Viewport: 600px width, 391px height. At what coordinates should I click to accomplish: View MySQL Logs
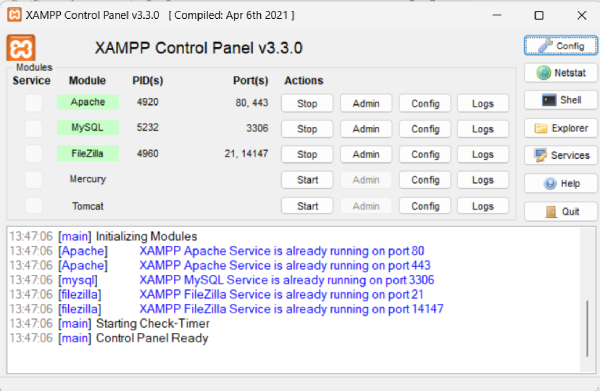pyautogui.click(x=483, y=129)
